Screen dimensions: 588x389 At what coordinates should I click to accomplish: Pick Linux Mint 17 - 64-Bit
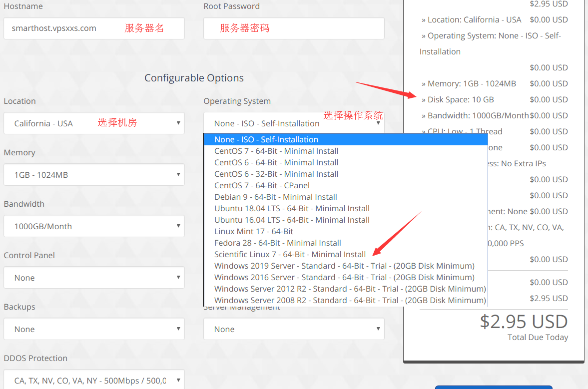click(346, 231)
